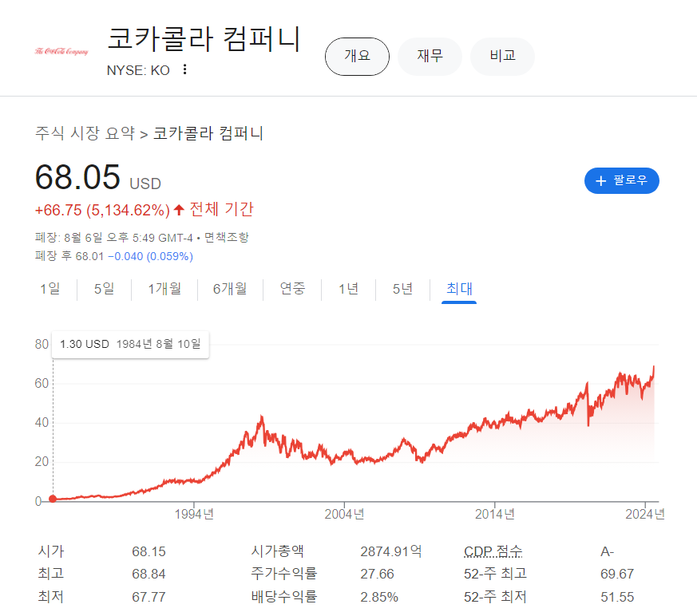Viewport: 697px width, 616px height.
Task: Click the 전체 기간 label
Action: 221,209
